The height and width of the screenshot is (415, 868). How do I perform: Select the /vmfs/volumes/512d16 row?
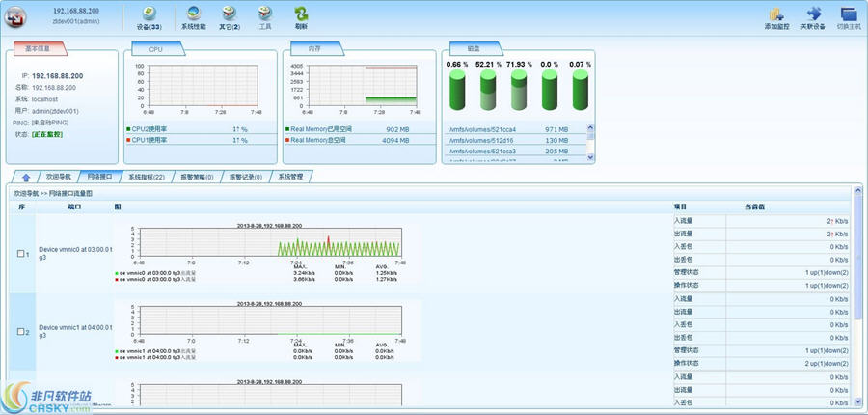point(515,140)
